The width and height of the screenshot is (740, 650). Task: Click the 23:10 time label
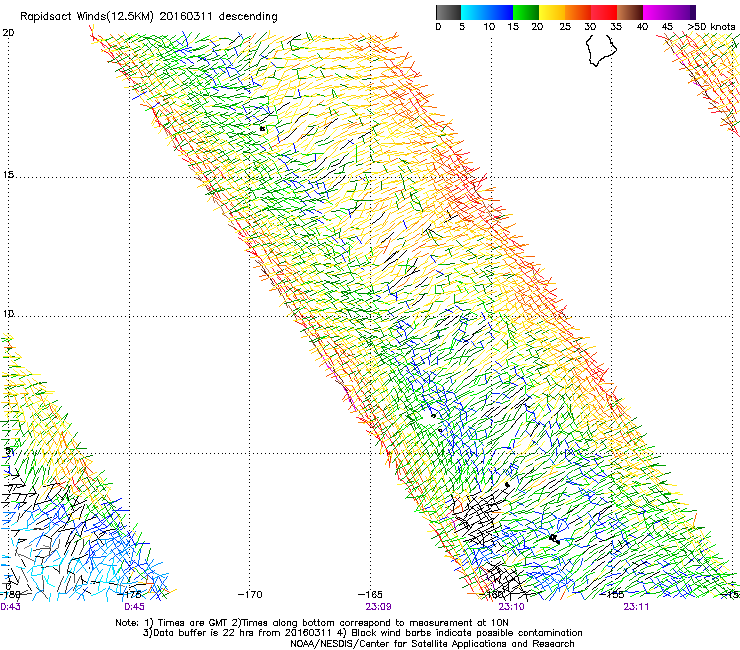pos(512,607)
